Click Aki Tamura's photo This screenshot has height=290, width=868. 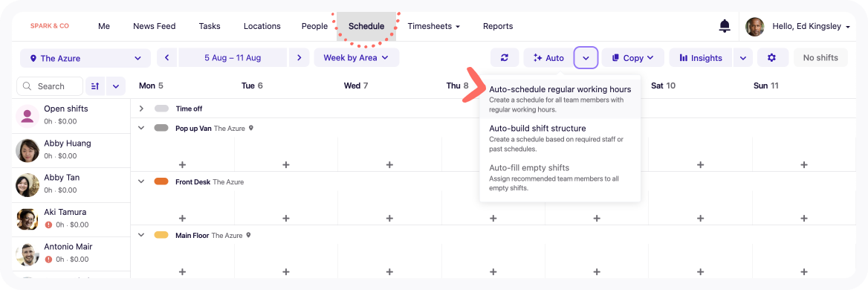(27, 219)
